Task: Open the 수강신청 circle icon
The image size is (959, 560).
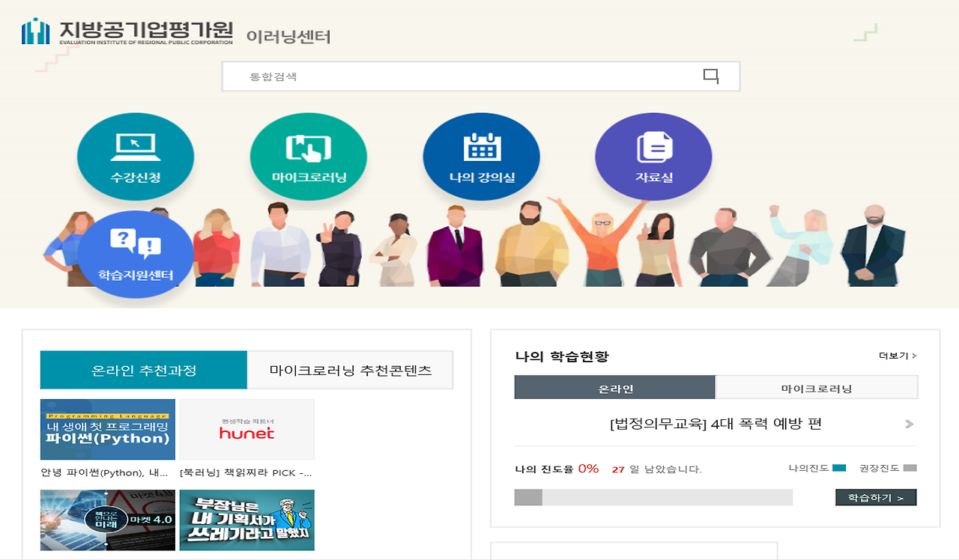Action: (x=136, y=156)
